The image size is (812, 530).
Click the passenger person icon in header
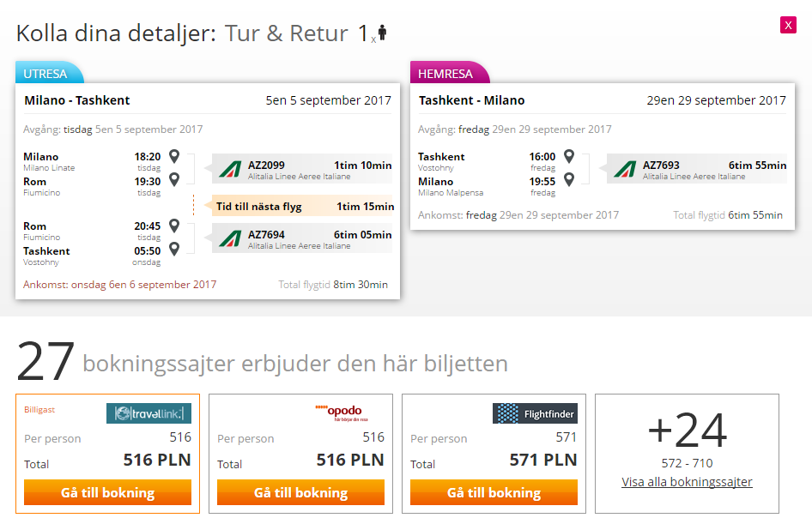382,33
